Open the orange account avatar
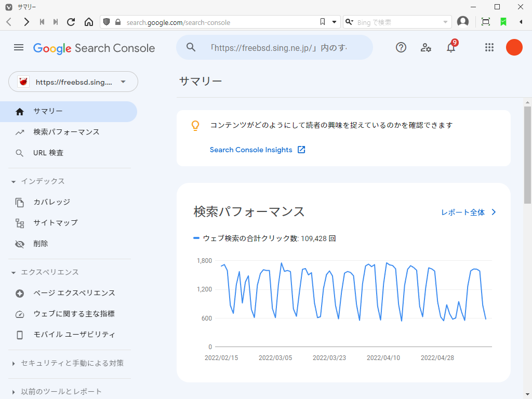The image size is (532, 399). (x=514, y=47)
